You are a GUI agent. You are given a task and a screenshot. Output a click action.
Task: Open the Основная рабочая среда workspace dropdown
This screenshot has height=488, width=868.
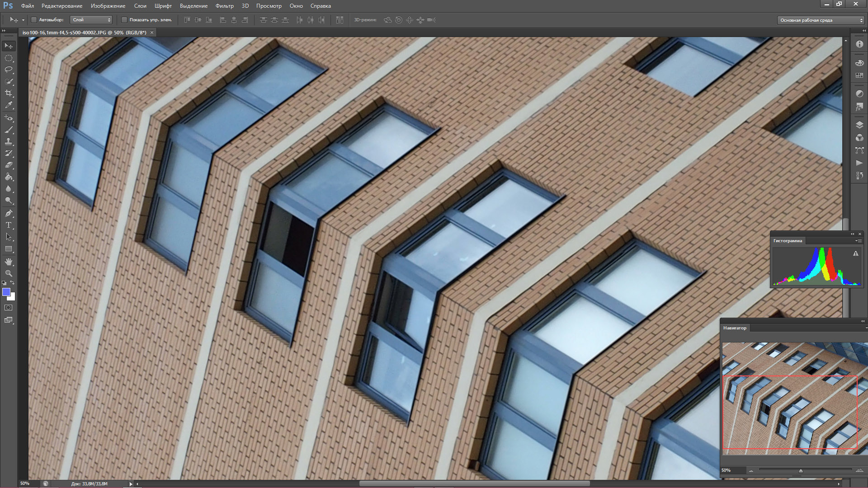pos(821,20)
